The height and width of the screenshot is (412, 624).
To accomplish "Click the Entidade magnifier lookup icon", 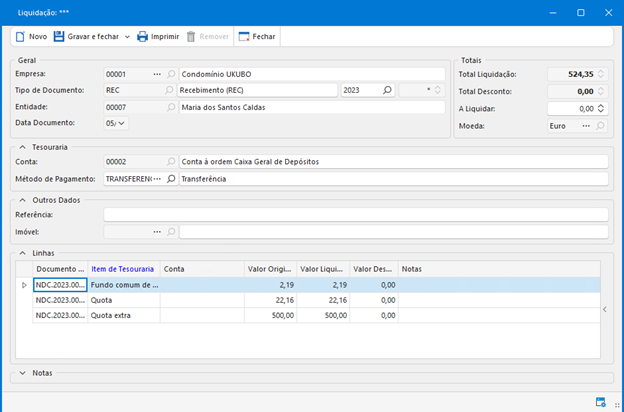I will pyautogui.click(x=171, y=107).
